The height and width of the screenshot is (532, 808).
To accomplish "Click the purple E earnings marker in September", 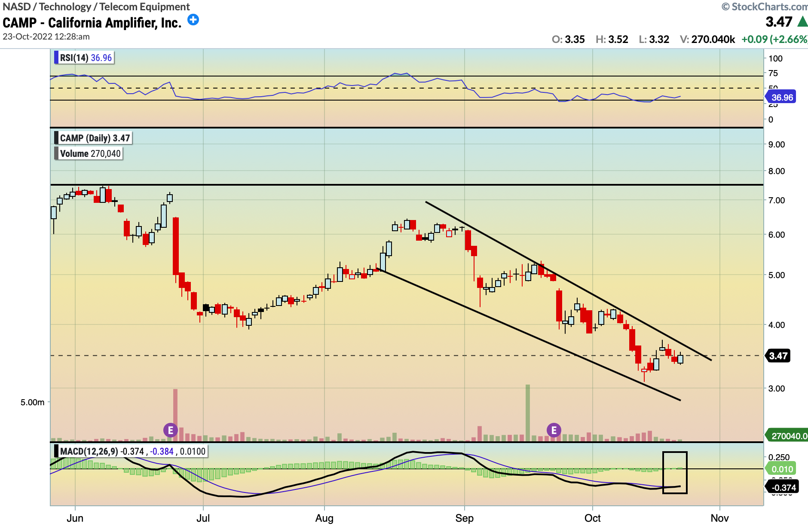I will click(554, 430).
